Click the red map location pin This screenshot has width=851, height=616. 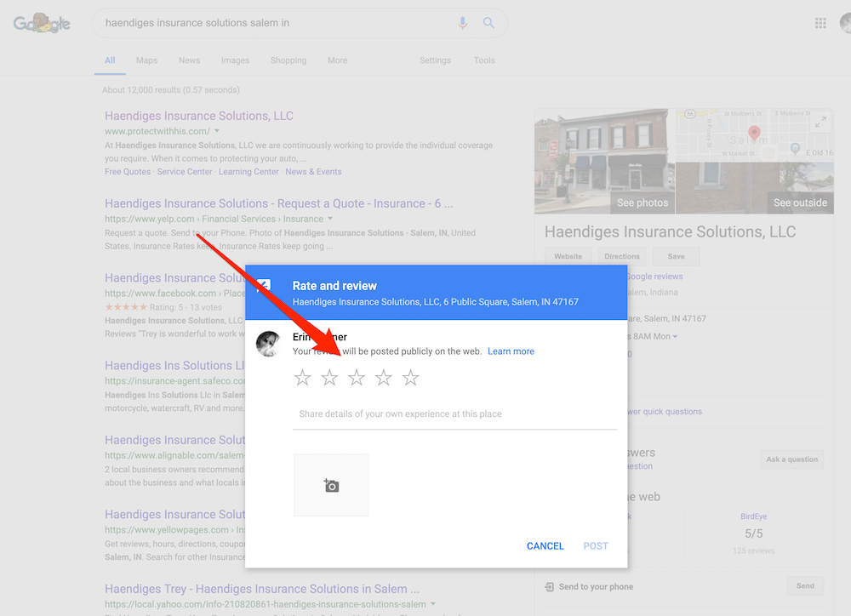tap(754, 133)
